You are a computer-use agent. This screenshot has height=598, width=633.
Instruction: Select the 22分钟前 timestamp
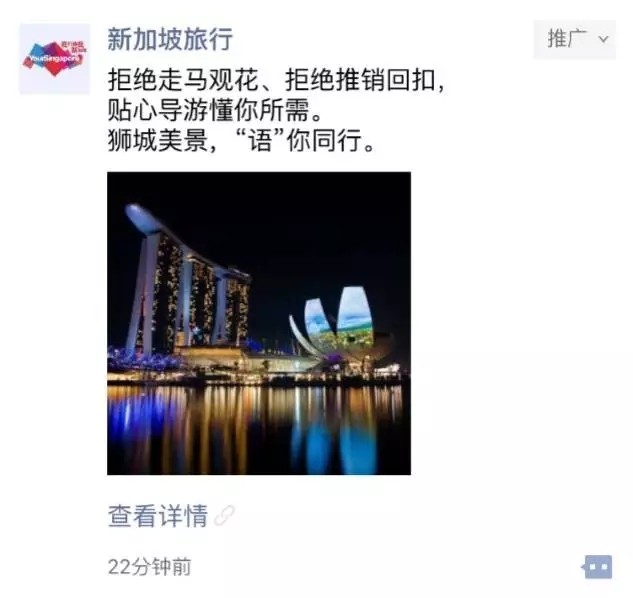tap(149, 567)
